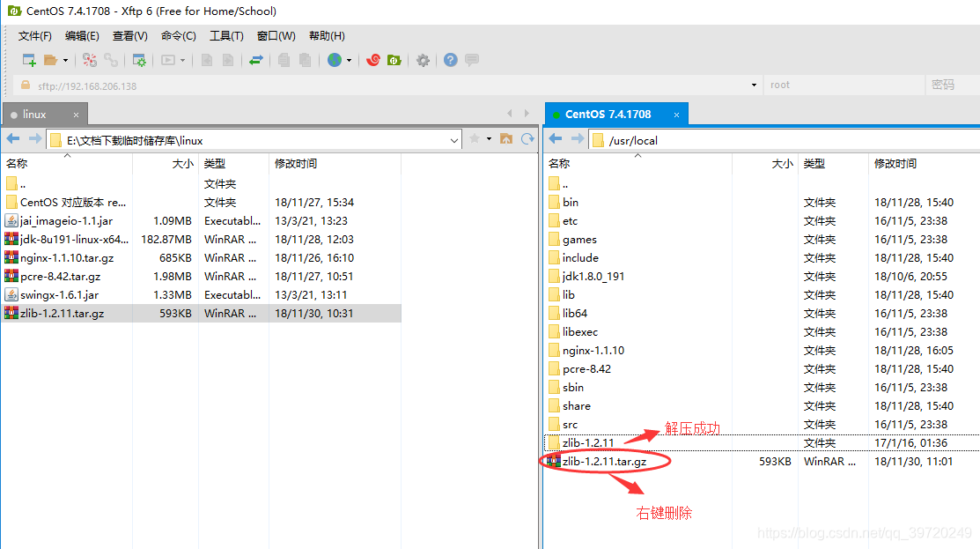Click the Synchronize transfer arrows icon
This screenshot has width=980, height=549.
255,60
